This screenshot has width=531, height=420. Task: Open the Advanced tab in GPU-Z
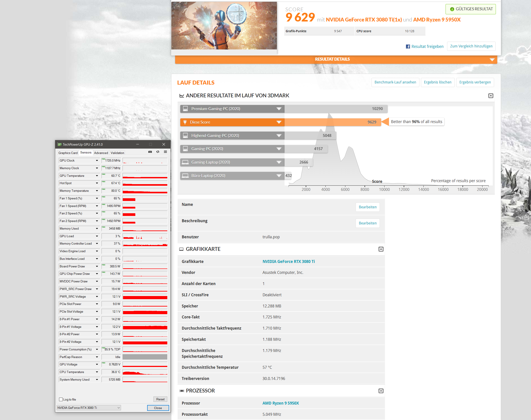pyautogui.click(x=101, y=153)
